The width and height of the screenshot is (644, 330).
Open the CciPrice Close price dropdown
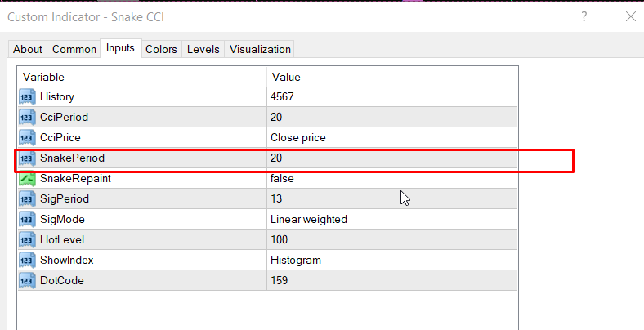[392, 137]
